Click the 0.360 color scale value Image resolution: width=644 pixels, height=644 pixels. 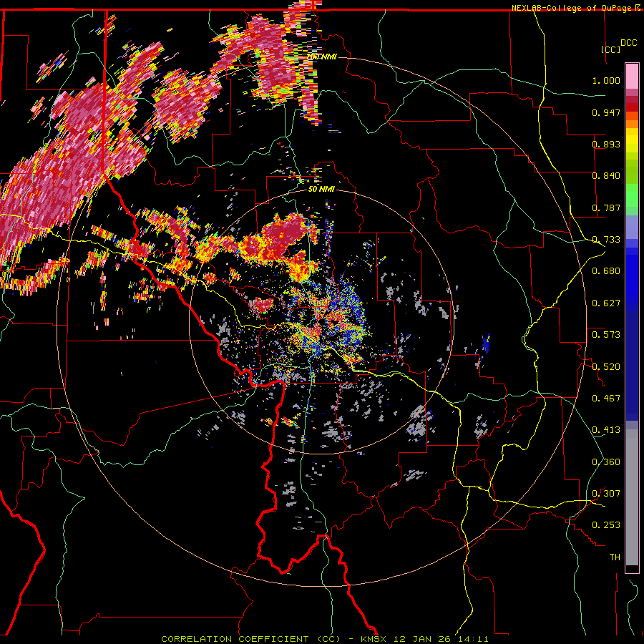(606, 462)
